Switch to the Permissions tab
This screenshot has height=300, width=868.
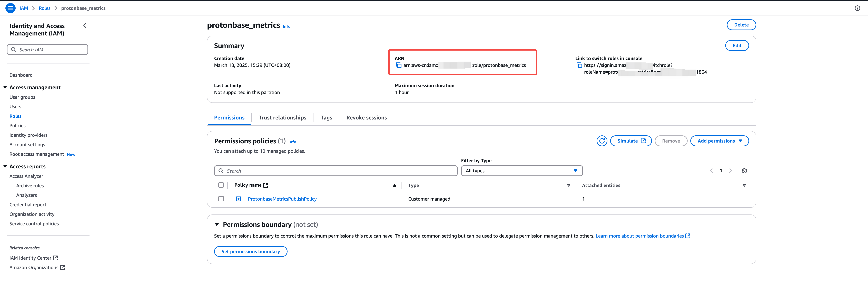click(229, 118)
